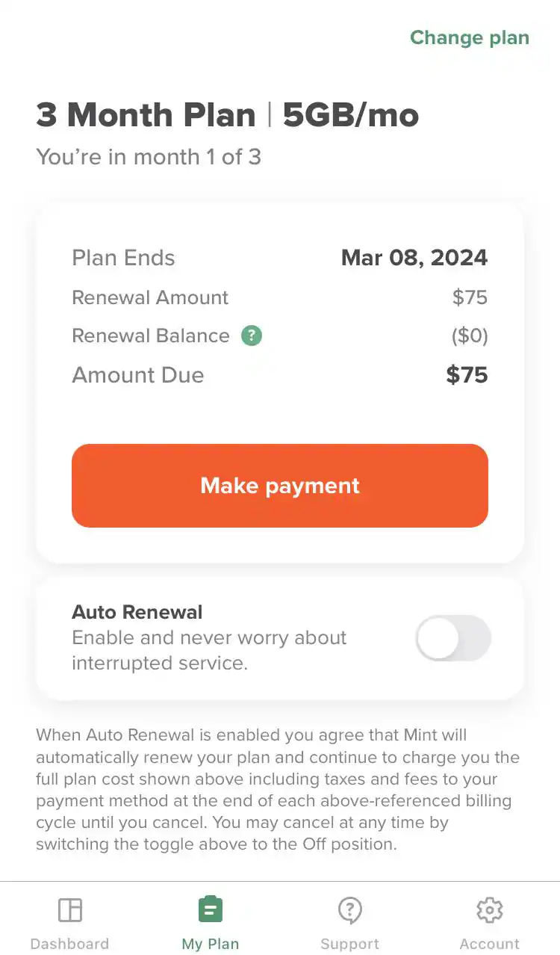Tap the Dashboard layout icon
The height and width of the screenshot is (955, 560).
pyautogui.click(x=70, y=910)
